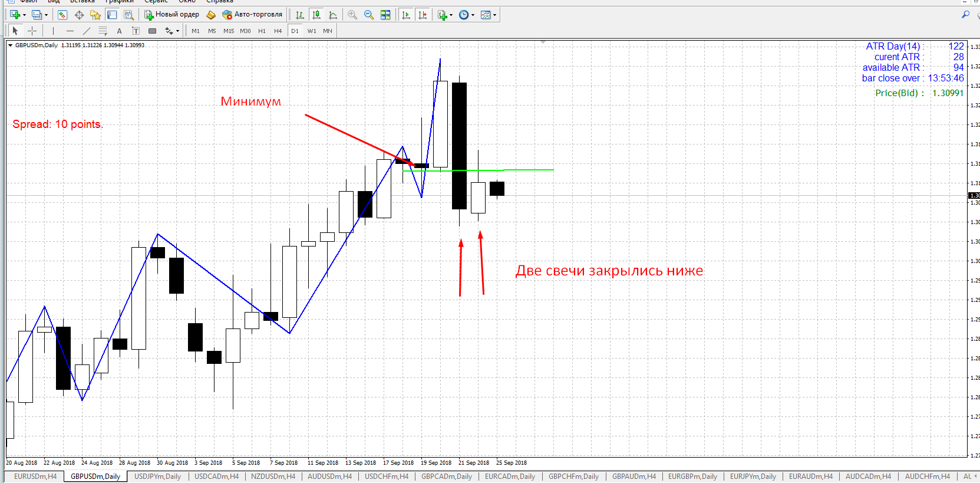The image size is (980, 483).
Task: Select the text label tool
Action: (136, 31)
